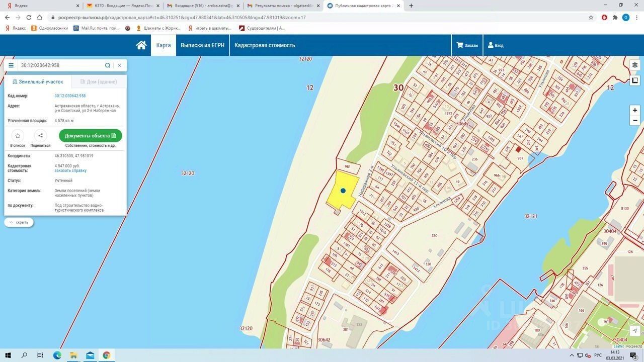Screen dimensions: 644x362
Task: Reload the current page
Action: point(29,17)
